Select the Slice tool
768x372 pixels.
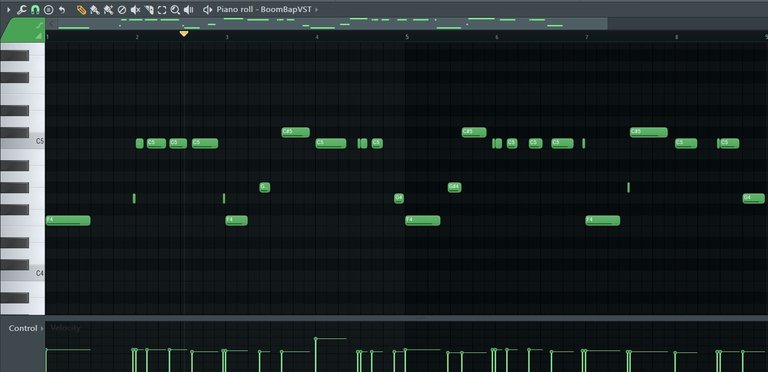pyautogui.click(x=149, y=9)
